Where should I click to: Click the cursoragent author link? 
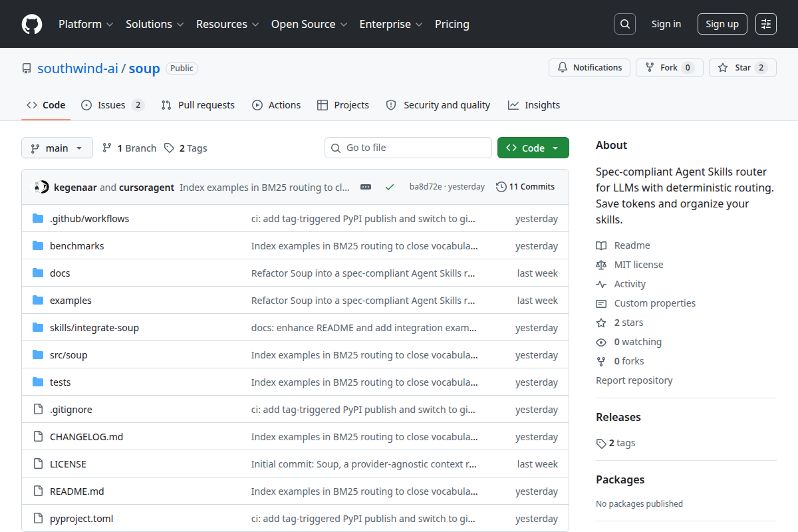pos(146,188)
